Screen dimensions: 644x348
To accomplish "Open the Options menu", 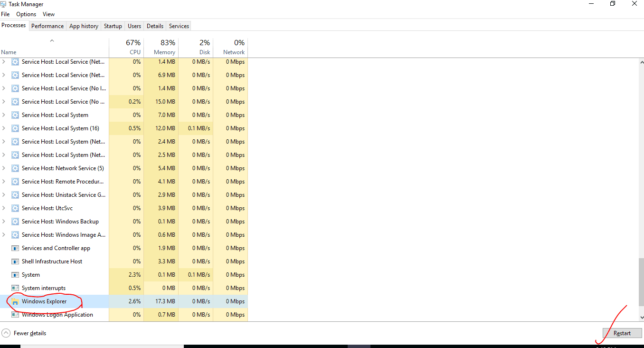I will tap(26, 14).
